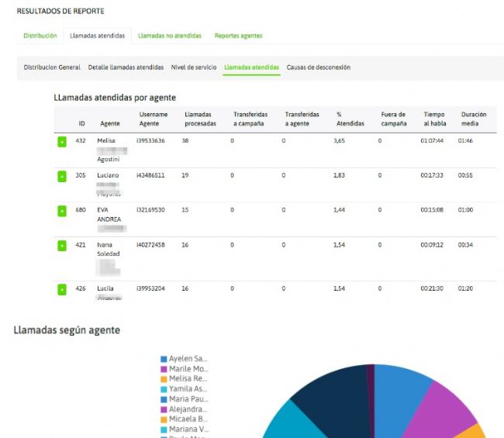Sort by Transferidas a campaña column
This screenshot has height=438, width=504.
[250, 119]
